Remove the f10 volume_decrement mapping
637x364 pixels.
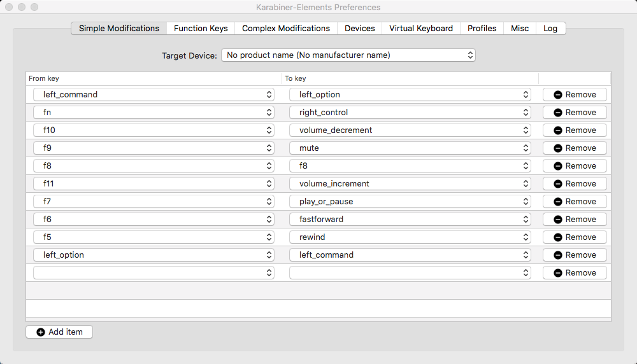[x=575, y=130]
